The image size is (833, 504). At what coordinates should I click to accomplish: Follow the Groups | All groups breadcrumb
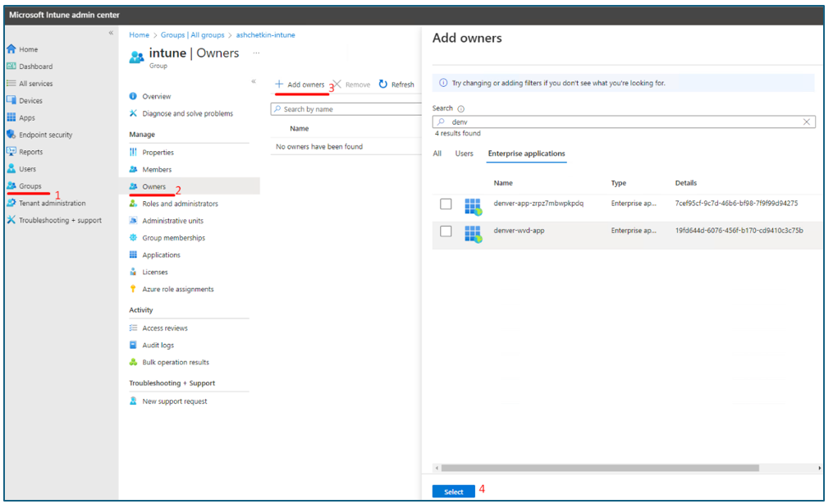click(x=192, y=35)
